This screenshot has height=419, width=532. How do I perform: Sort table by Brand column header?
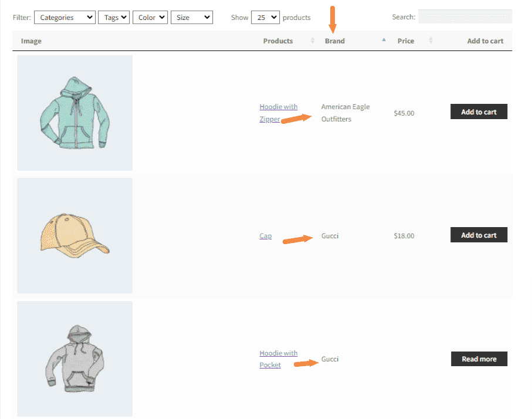click(334, 41)
